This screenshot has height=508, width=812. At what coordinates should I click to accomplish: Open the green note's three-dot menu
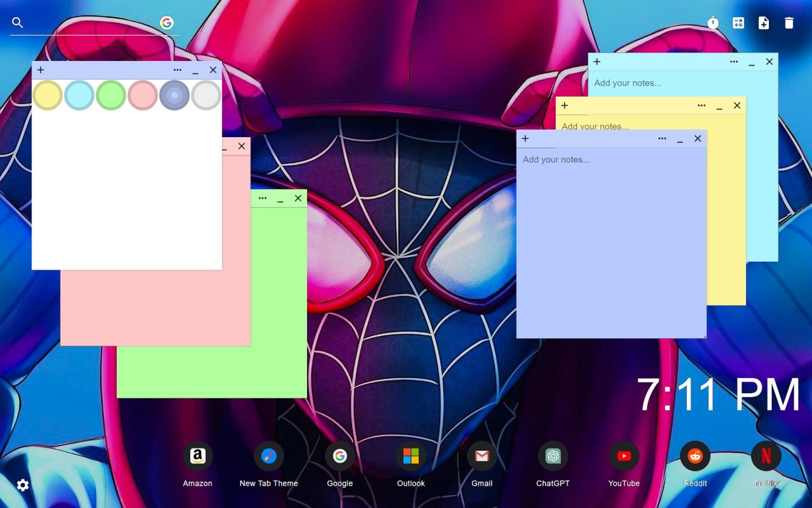click(263, 198)
